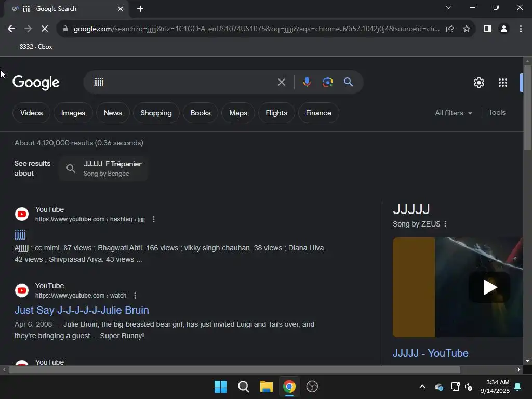Click the address bar URL

pyautogui.click(x=256, y=29)
